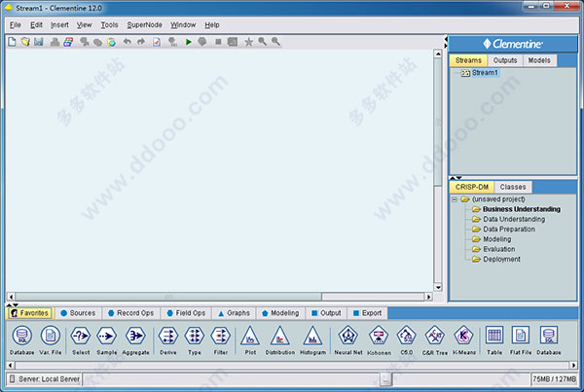Select the Modeling project folder

tap(492, 239)
